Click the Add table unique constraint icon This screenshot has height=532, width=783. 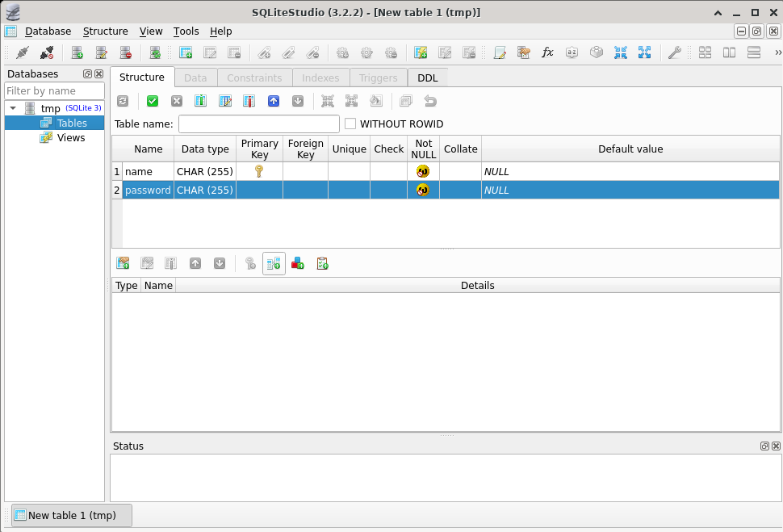298,264
